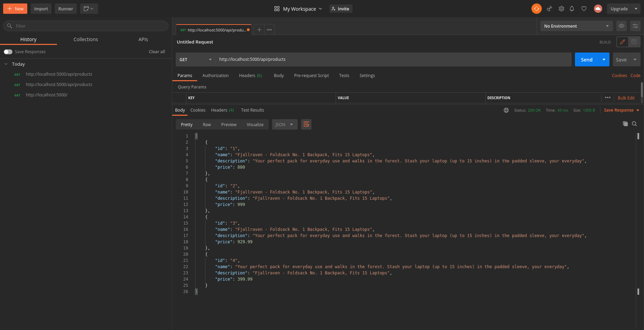644x330 pixels.
Task: Collapse the Today history group
Action: 6,64
